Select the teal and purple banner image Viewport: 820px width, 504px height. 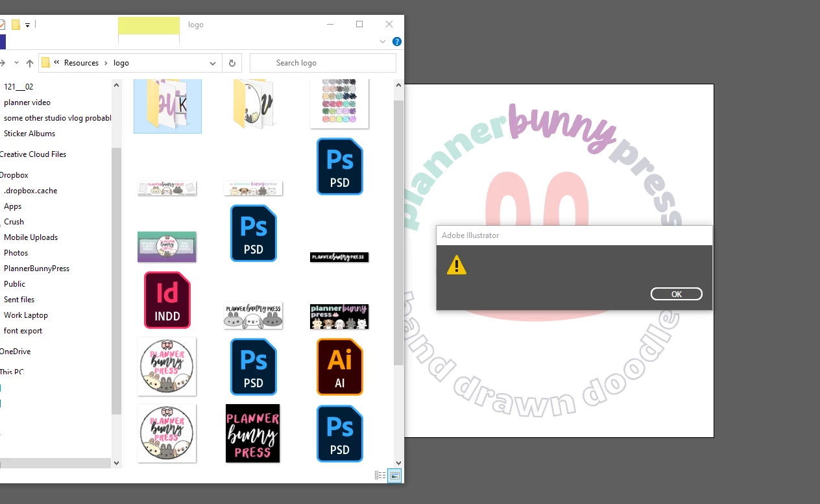click(x=167, y=246)
